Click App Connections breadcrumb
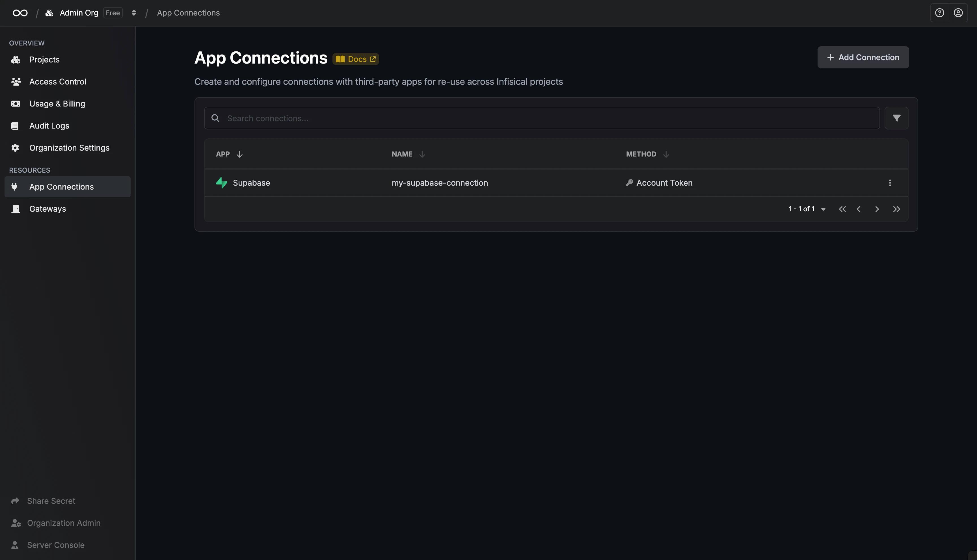Image resolution: width=977 pixels, height=560 pixels. pyautogui.click(x=188, y=13)
